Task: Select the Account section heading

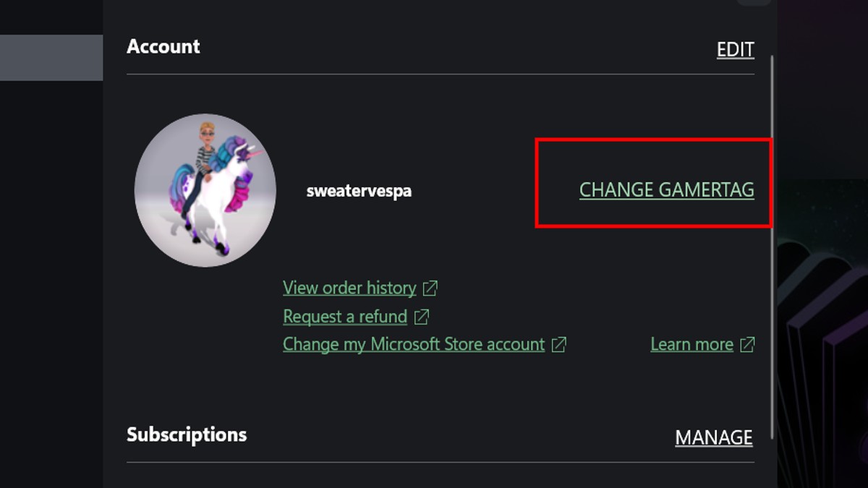Action: coord(163,46)
